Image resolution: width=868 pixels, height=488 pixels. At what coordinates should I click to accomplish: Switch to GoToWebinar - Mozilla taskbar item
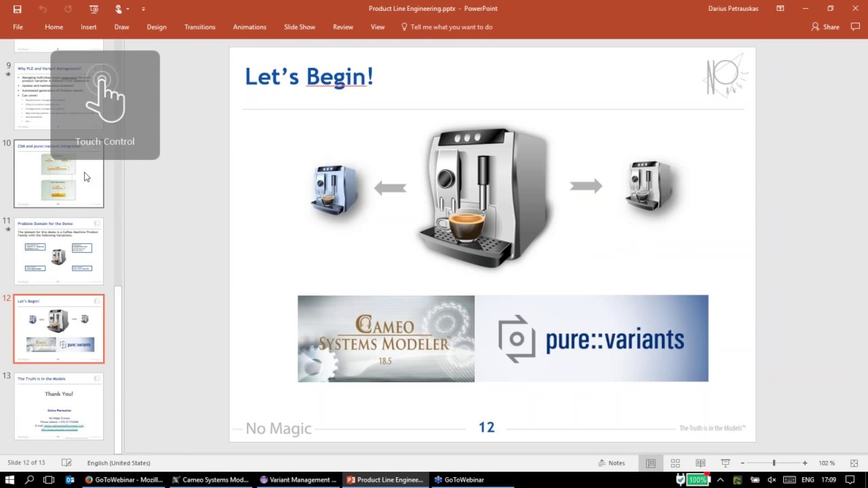point(123,480)
